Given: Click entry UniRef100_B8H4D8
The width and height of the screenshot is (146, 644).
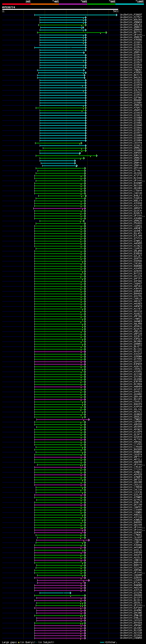Looking at the screenshot, I should click(131, 294).
